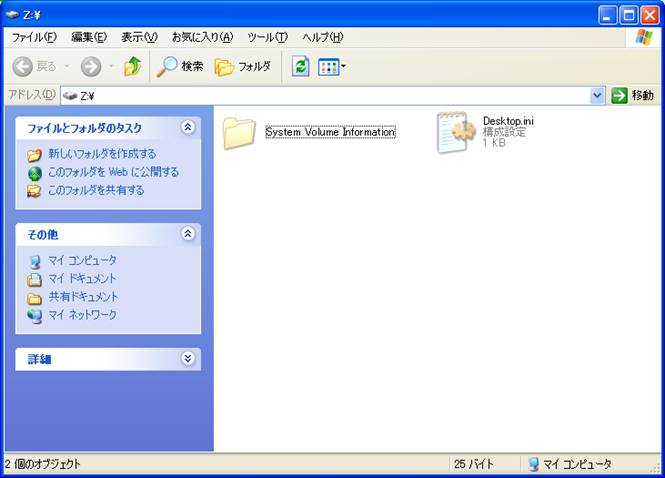
Task: Click the Go (移動) button
Action: pyautogui.click(x=632, y=96)
